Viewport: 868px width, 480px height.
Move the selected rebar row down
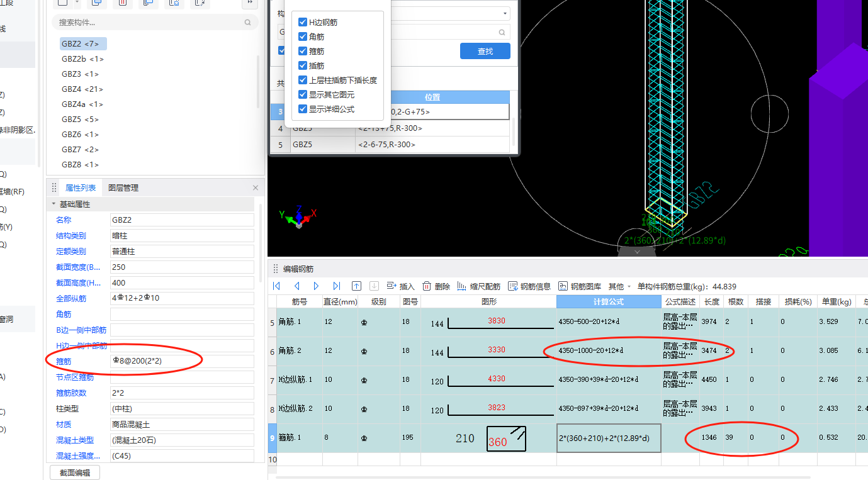pos(374,286)
